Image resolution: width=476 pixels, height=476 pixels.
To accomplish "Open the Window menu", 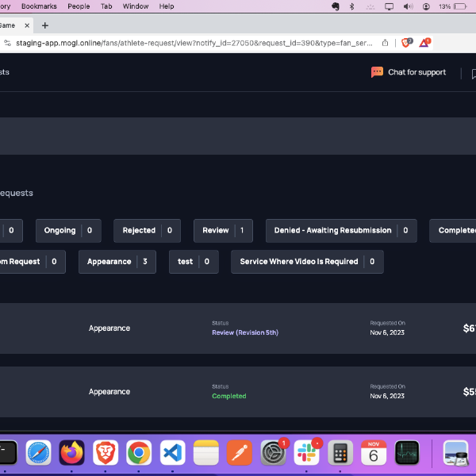I will coord(136,6).
